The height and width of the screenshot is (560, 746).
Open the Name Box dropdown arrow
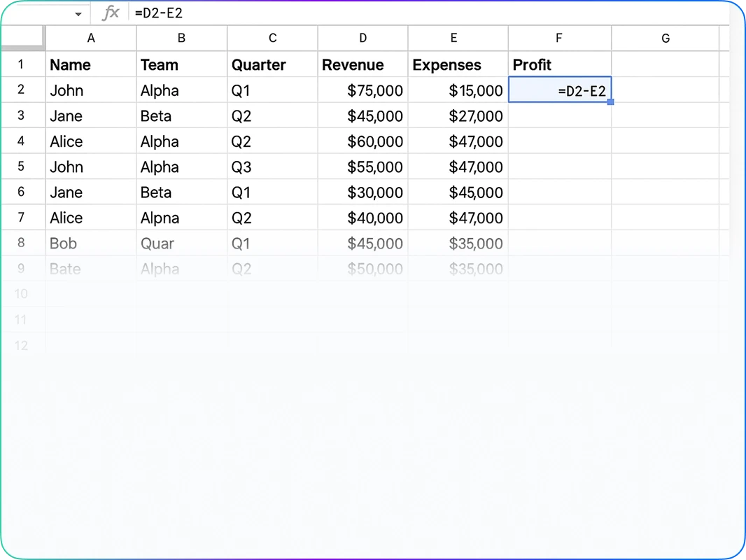click(79, 13)
